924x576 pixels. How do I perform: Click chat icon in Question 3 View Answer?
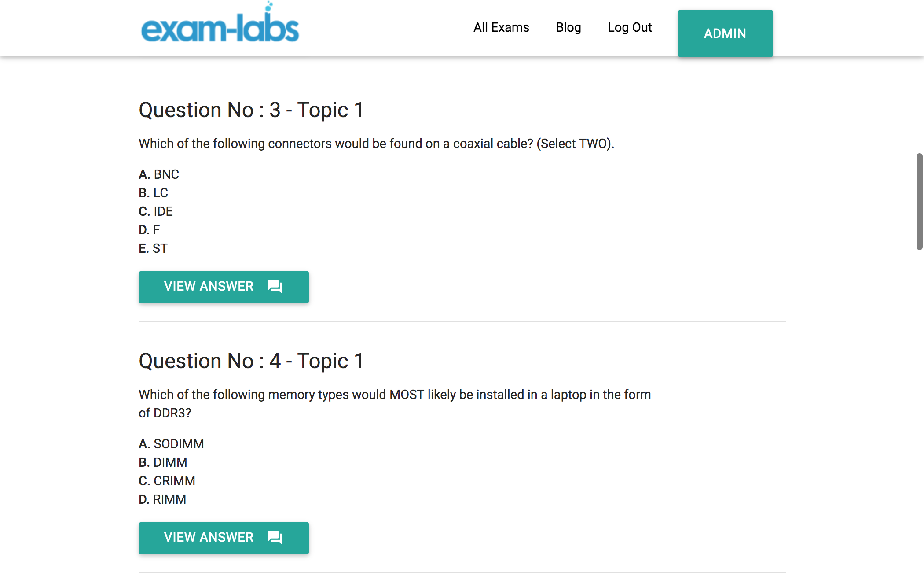pos(275,287)
